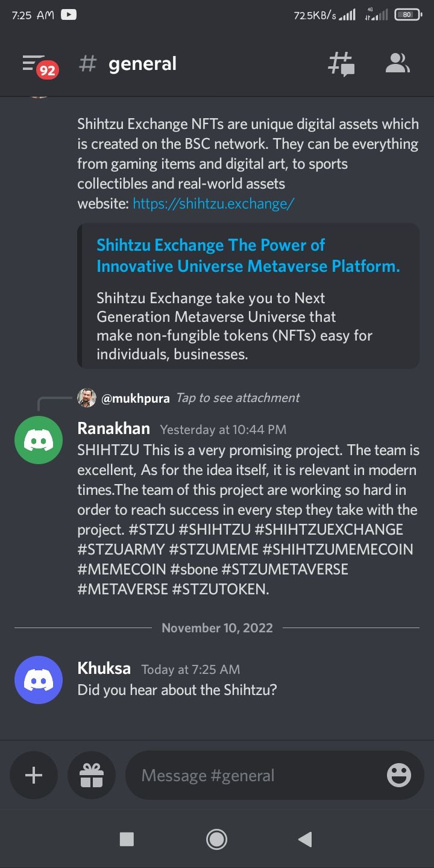
Task: Tap mukhpura's small reply avatar
Action: pyautogui.click(x=87, y=398)
